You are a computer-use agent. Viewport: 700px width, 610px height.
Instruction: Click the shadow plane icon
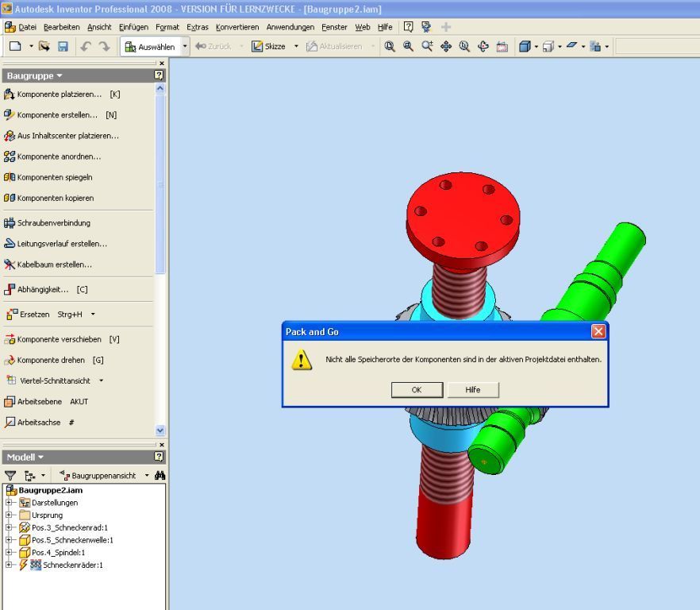click(572, 45)
